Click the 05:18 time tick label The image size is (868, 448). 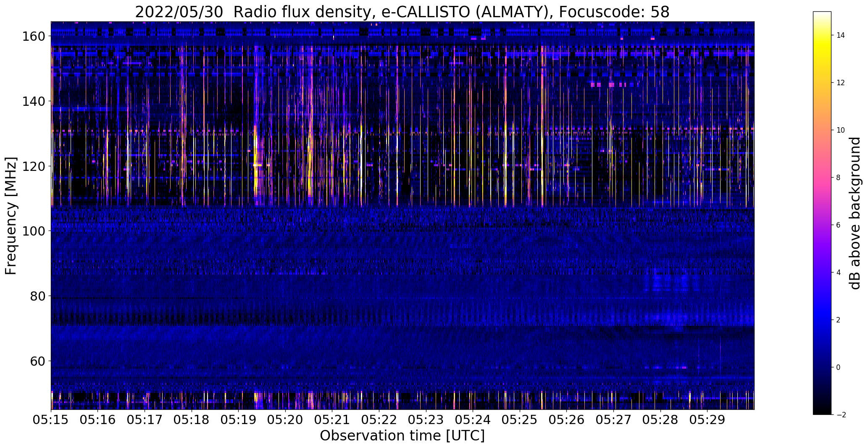click(x=192, y=420)
